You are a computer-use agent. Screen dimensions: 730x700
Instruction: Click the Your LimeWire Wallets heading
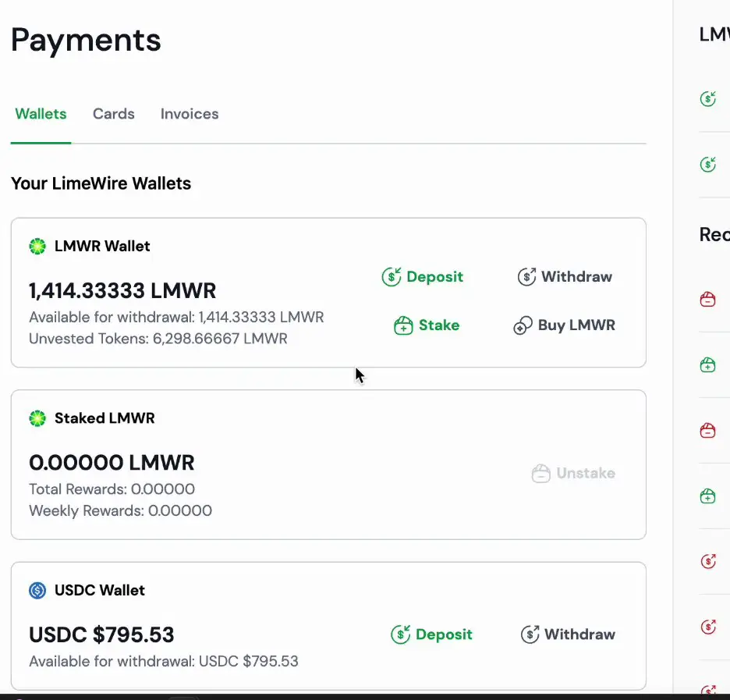click(x=101, y=183)
